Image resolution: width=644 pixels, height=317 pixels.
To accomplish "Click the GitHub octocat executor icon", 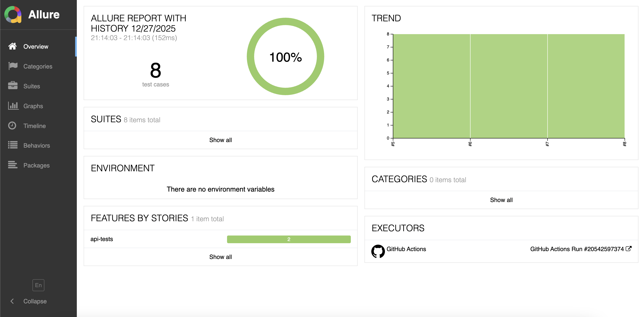I will [x=378, y=251].
